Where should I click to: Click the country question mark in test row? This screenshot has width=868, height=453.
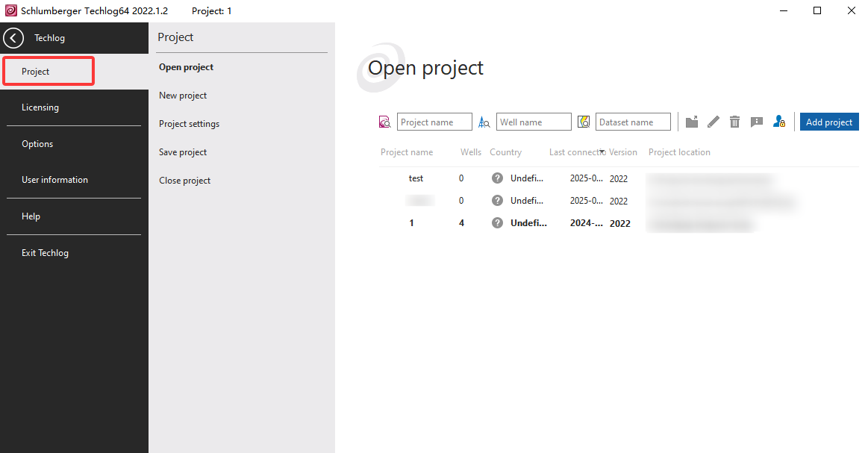click(x=498, y=178)
